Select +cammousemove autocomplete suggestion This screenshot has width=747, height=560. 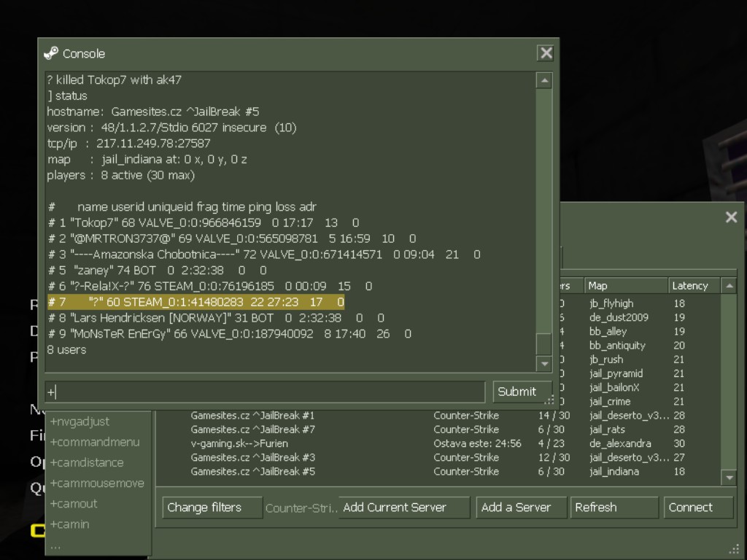click(x=97, y=483)
